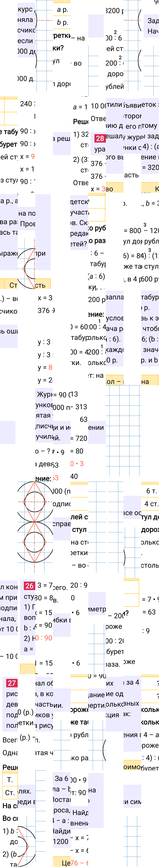Viewport: 159px width, 868px height.
Task: Click the red task number 27 badge
Action: pos(11,683)
